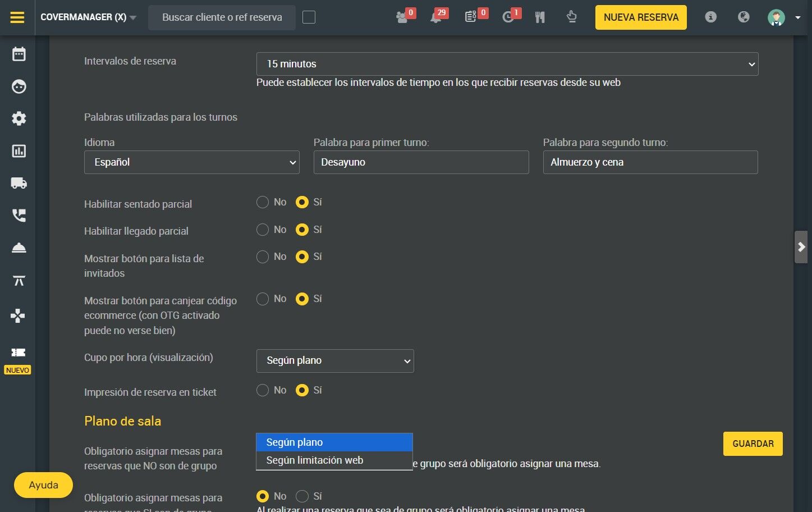Image resolution: width=812 pixels, height=512 pixels.
Task: Open the globe language icon
Action: point(744,17)
